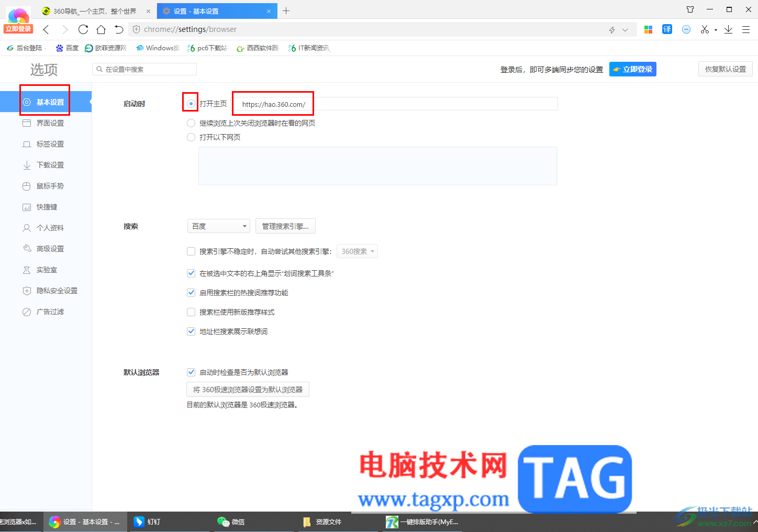Open the IT新闻资讯 bookmark
758x532 pixels.
(309, 48)
